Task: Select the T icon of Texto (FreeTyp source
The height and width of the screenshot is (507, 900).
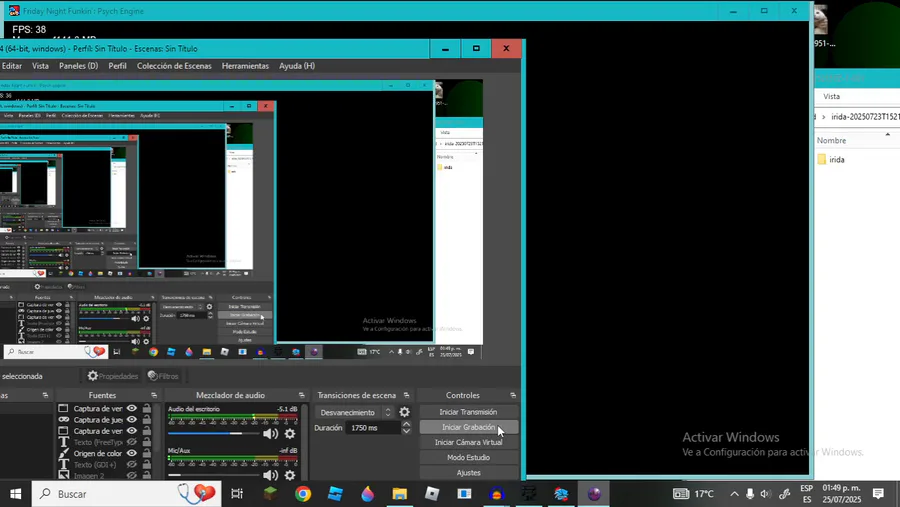Action: pos(64,442)
